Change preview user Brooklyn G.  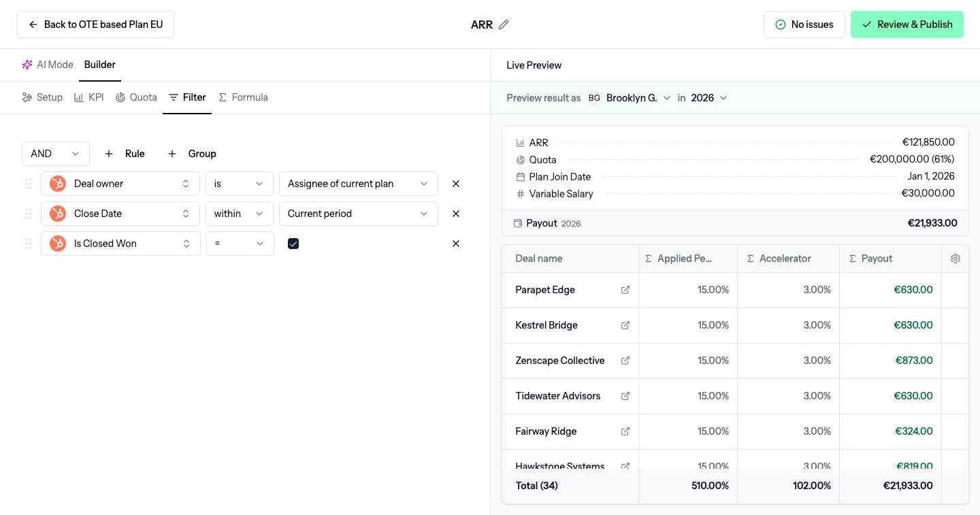click(x=630, y=98)
